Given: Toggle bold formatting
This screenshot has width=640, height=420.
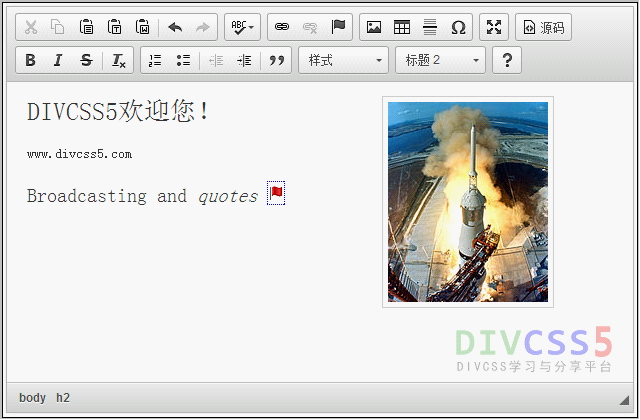Looking at the screenshot, I should (x=30, y=61).
